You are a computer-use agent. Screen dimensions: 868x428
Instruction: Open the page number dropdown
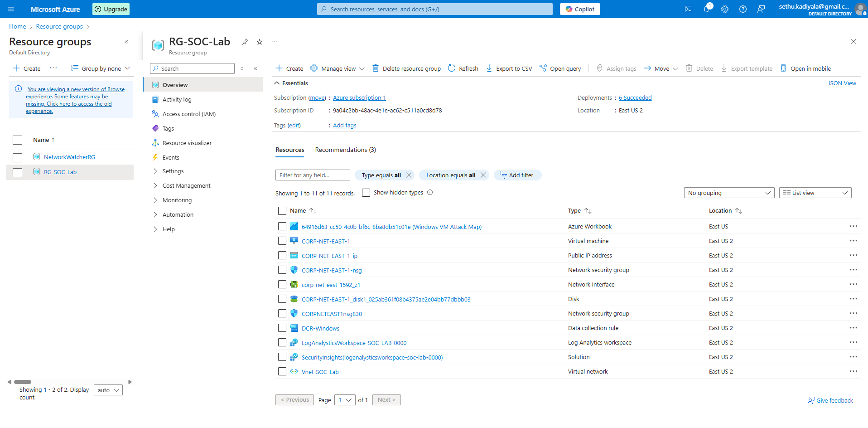(345, 400)
